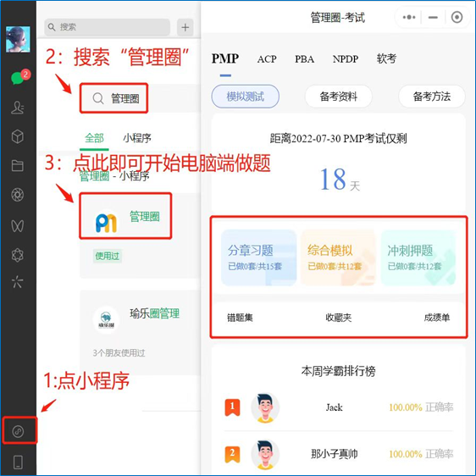Click the 搜索 search input field
The width and height of the screenshot is (476, 476).
[x=108, y=27]
